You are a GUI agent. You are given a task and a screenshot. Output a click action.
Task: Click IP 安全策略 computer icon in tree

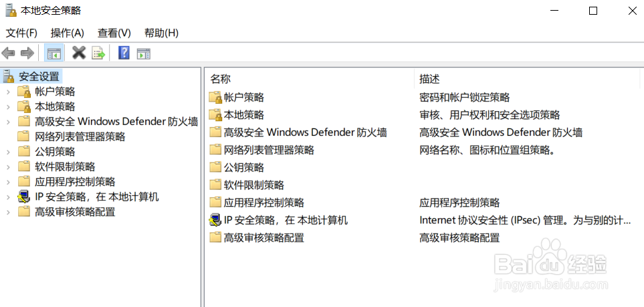24,197
